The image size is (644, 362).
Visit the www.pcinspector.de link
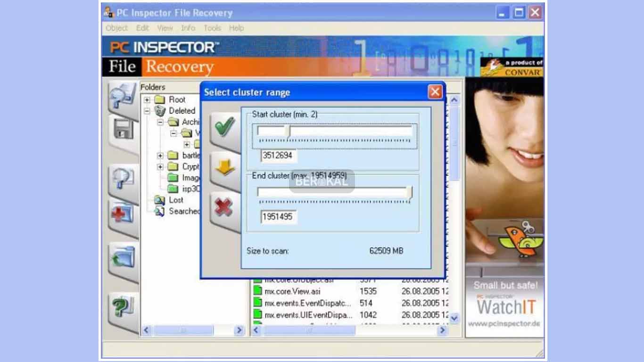[x=504, y=325]
